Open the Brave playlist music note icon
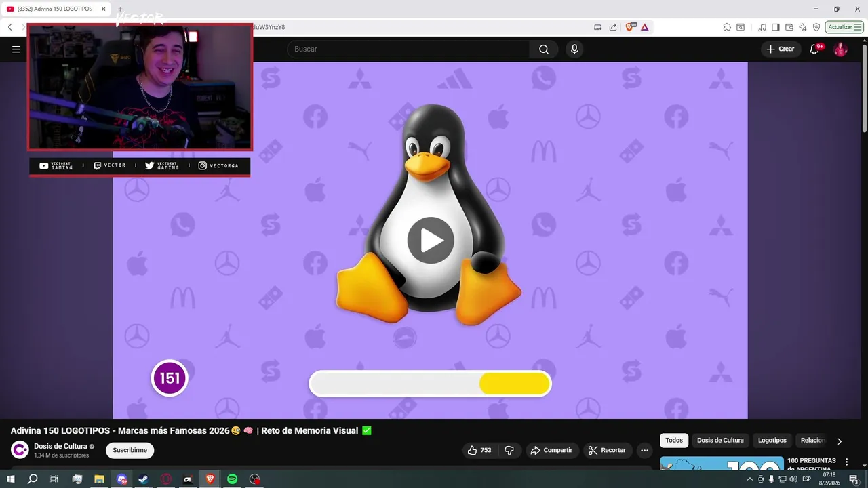 (x=763, y=27)
